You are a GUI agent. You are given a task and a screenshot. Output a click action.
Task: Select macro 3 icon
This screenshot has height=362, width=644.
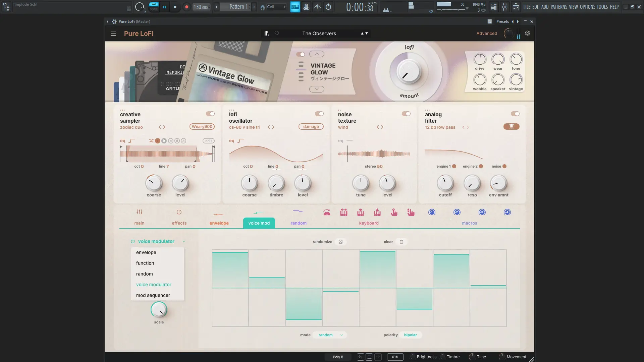click(482, 212)
